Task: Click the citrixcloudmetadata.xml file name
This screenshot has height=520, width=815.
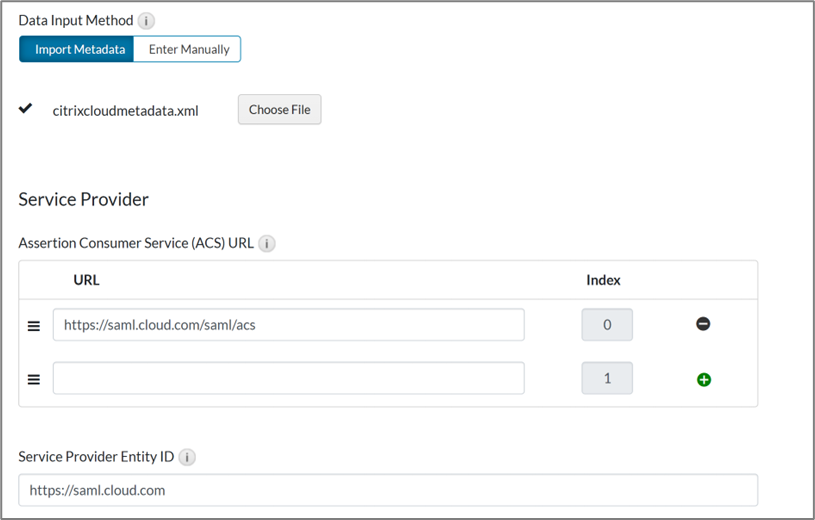Action: point(125,110)
